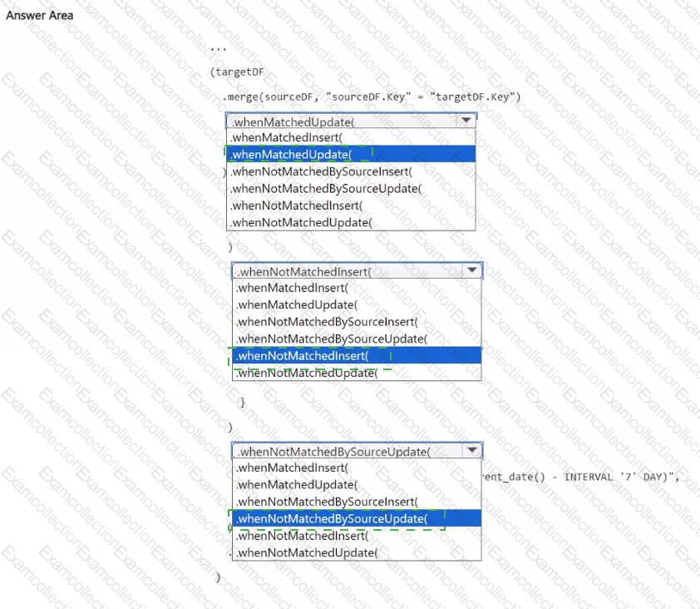
Task: Select .whenNotMatchedInsert( in first dropdown list
Action: pyautogui.click(x=351, y=205)
